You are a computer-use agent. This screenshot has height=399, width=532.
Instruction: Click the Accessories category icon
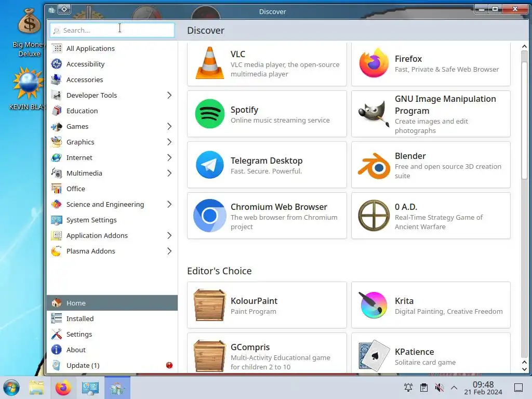pos(57,79)
